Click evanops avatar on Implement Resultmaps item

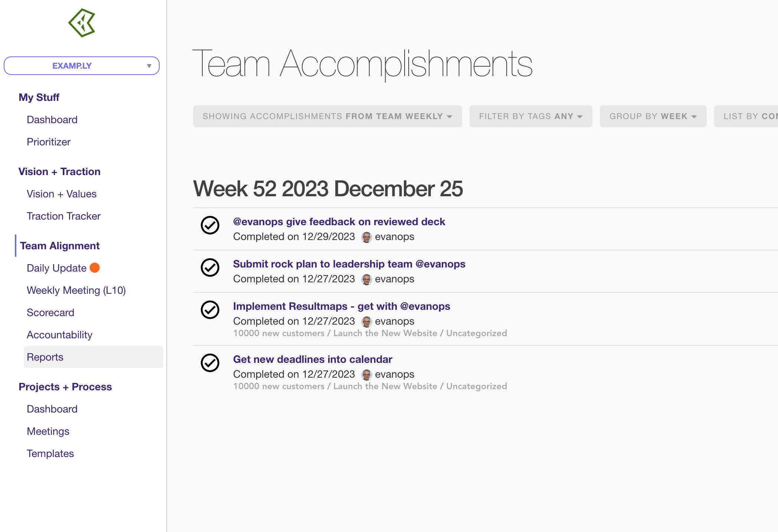click(x=366, y=322)
